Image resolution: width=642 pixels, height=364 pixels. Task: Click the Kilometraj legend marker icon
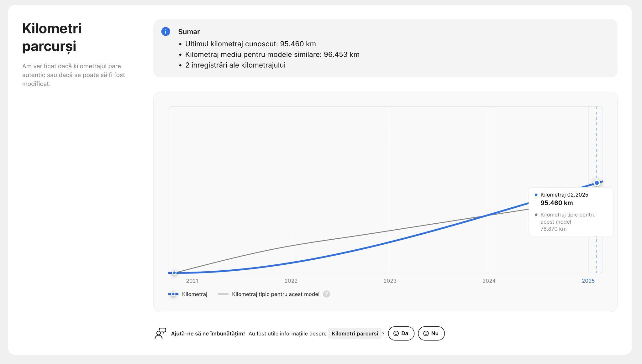pos(173,294)
